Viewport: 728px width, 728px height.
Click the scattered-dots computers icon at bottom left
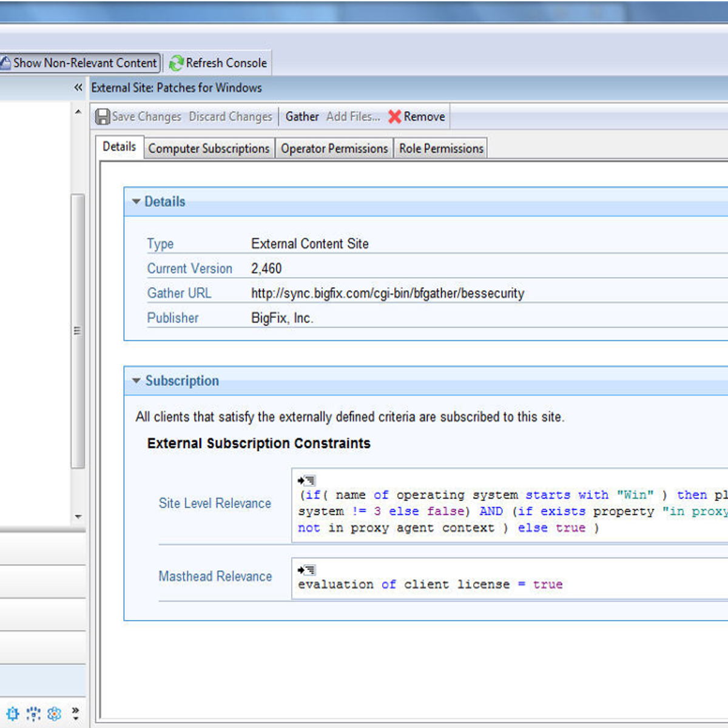(33, 714)
